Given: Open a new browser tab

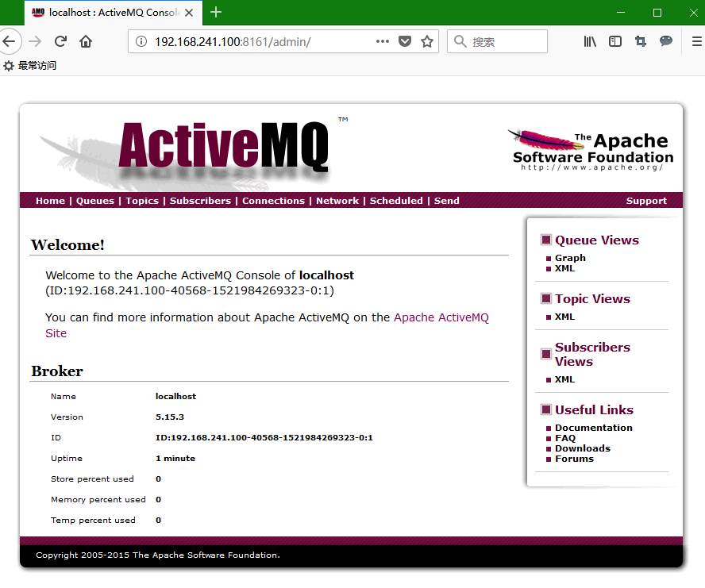Looking at the screenshot, I should (216, 12).
